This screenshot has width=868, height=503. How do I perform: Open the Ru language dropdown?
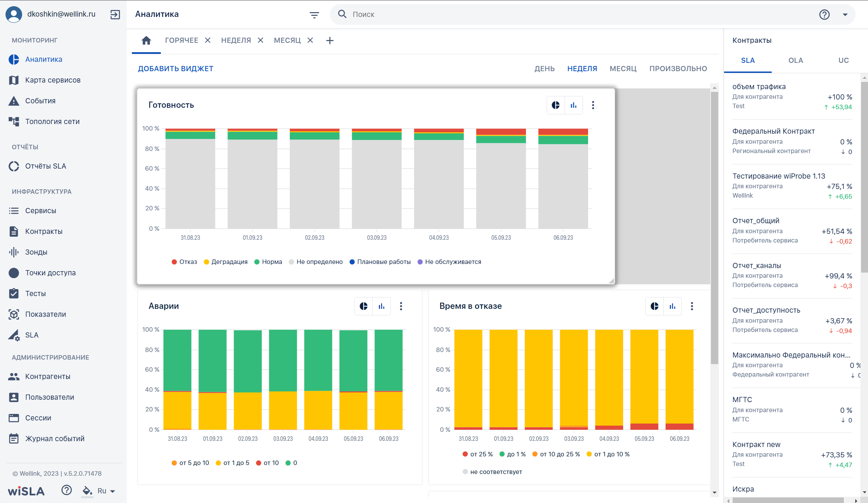(106, 491)
